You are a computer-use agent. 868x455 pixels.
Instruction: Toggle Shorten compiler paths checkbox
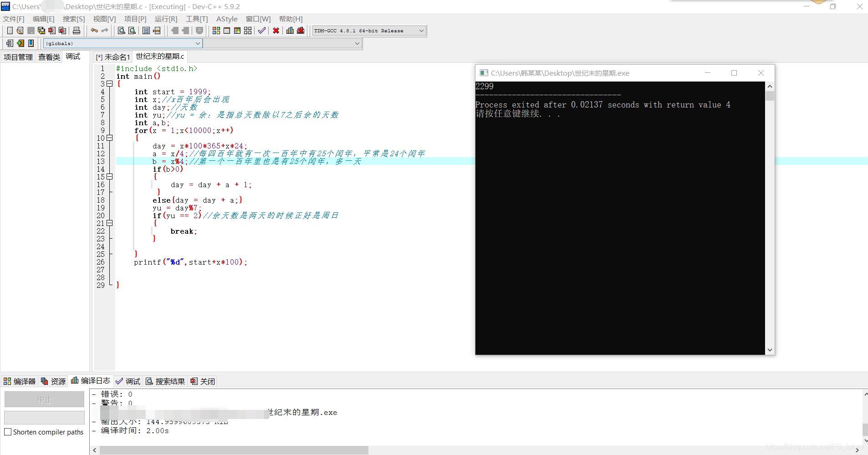click(8, 432)
